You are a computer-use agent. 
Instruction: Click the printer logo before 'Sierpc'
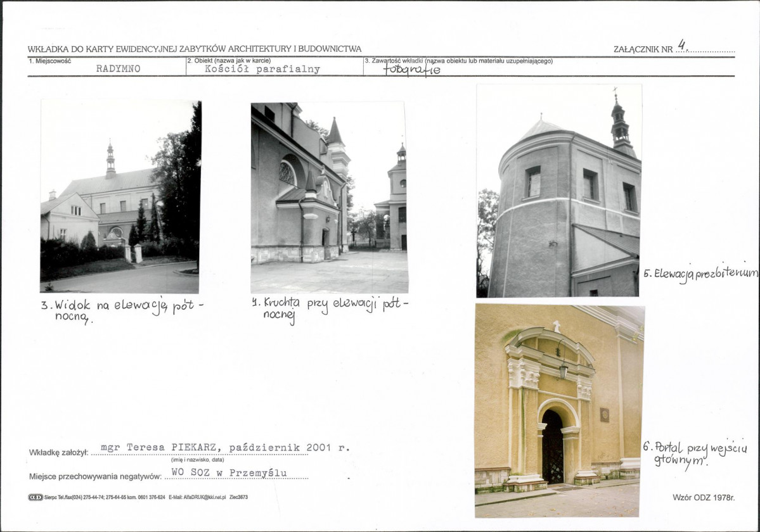click(x=35, y=497)
